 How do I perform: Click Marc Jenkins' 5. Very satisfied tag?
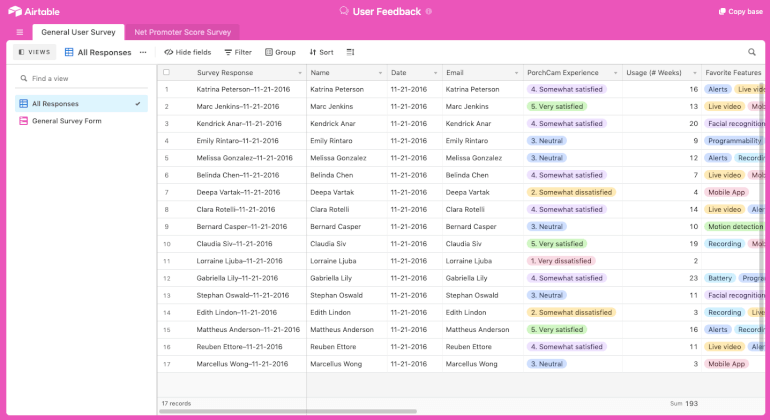click(x=557, y=107)
